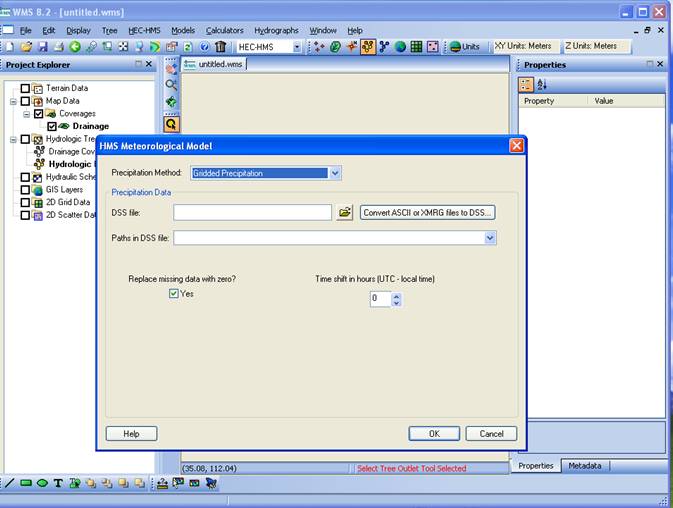Select the highlighted Hydrologic Modeling module icon
This screenshot has height=508, width=673.
(x=367, y=46)
